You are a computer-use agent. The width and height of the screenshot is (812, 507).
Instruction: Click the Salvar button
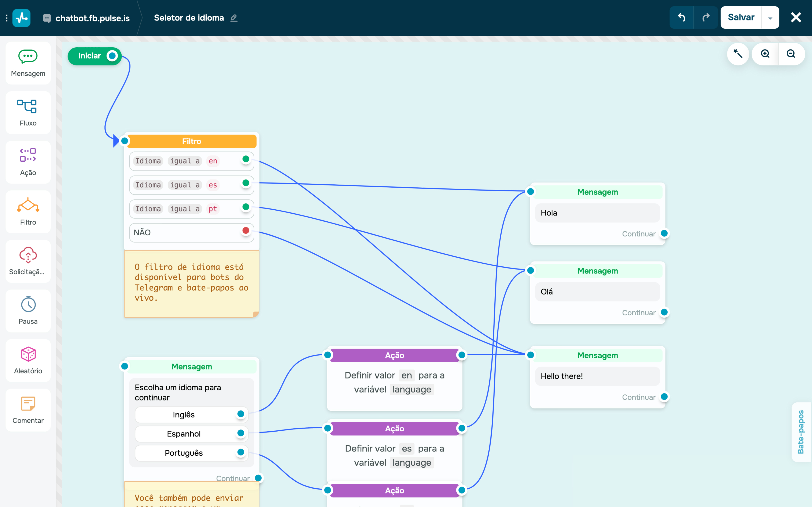pyautogui.click(x=741, y=18)
